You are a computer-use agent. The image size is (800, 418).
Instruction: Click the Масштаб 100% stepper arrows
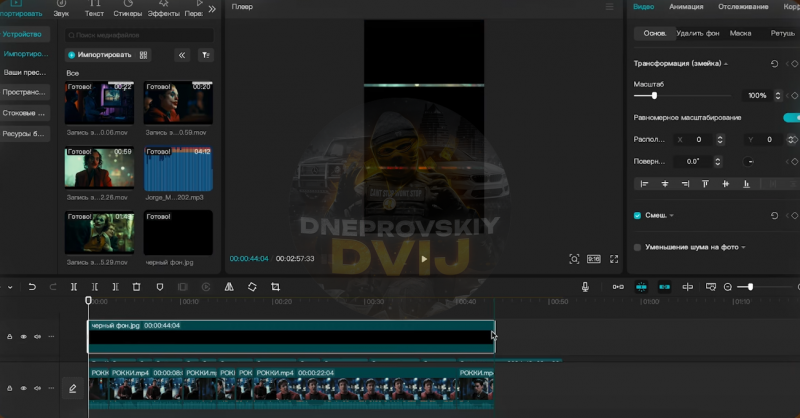[778, 95]
